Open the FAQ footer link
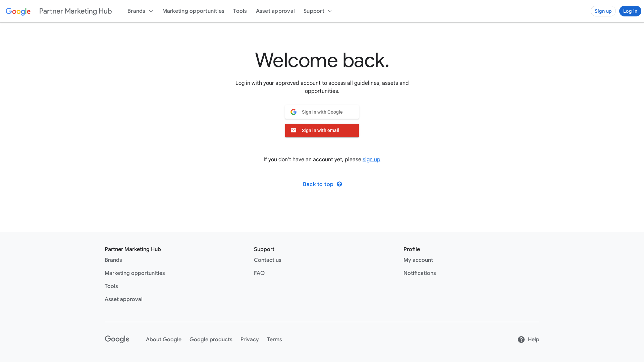The height and width of the screenshot is (362, 644). click(259, 273)
